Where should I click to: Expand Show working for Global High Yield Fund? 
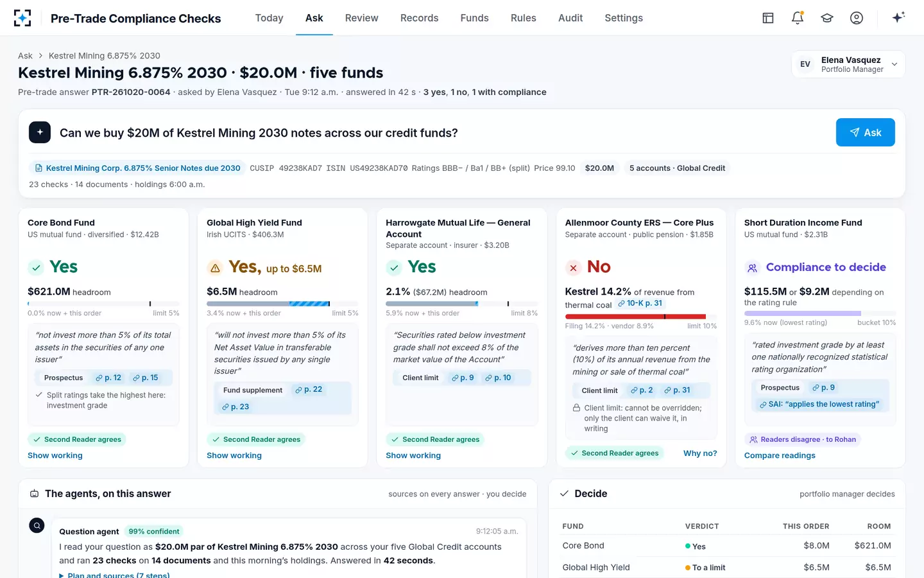pyautogui.click(x=234, y=455)
